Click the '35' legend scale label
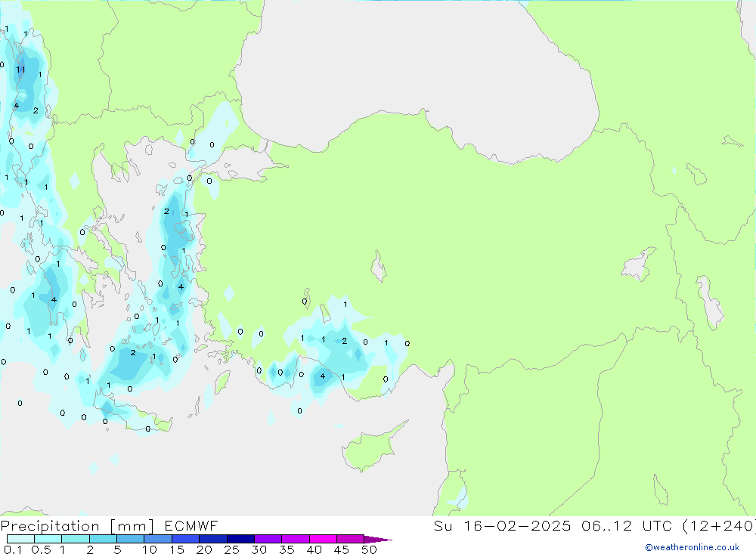756x554 pixels. tap(287, 549)
